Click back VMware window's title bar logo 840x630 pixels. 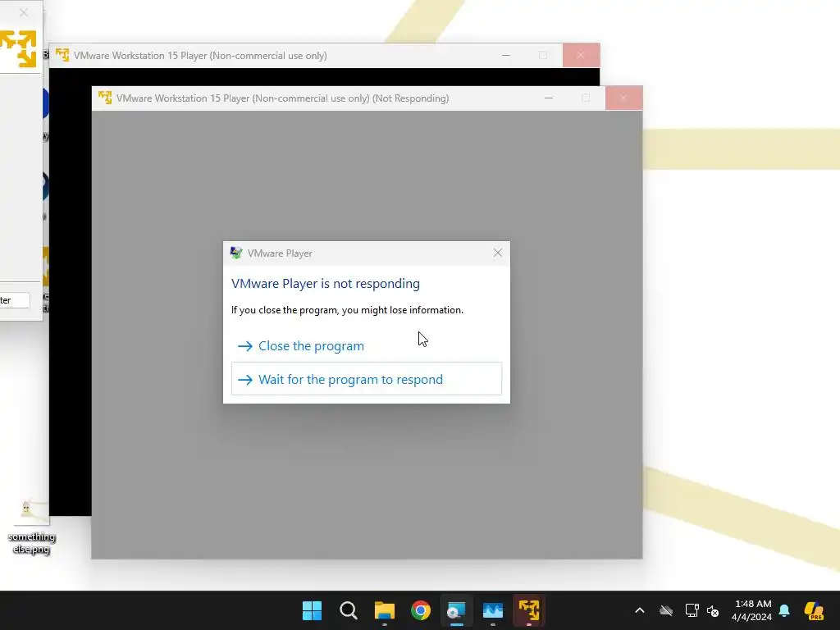click(62, 55)
